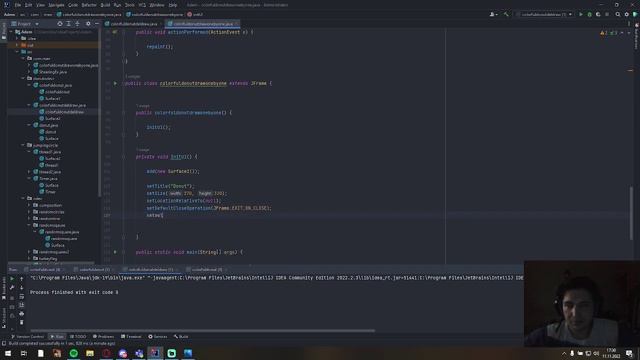Click the green Run button in the top toolbar
This screenshot has height=360, width=640.
pos(581,14)
